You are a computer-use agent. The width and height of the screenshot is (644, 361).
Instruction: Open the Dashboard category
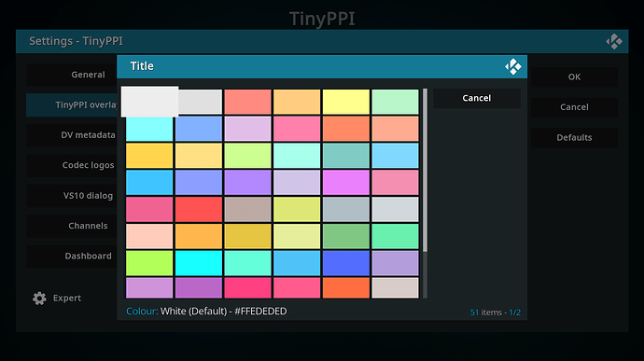[x=72, y=256]
